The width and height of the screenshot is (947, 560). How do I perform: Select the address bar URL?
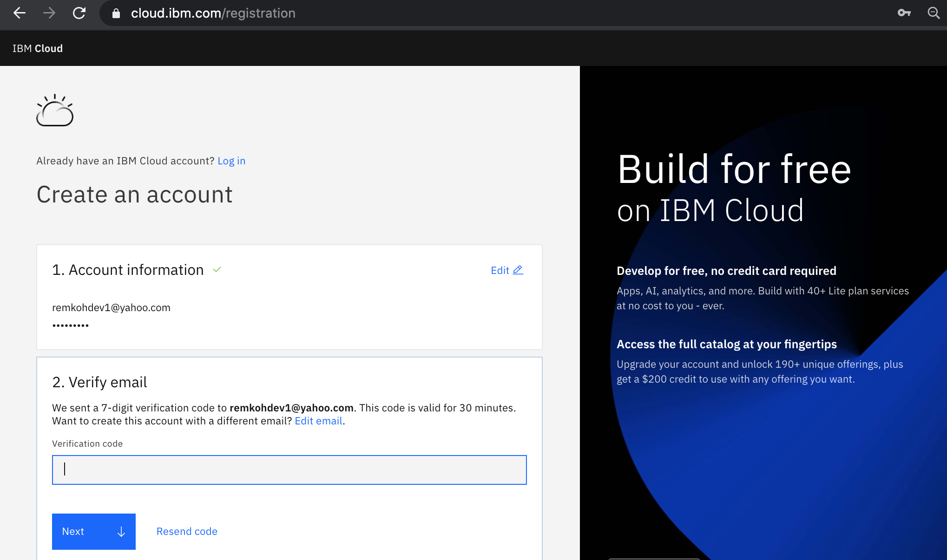click(213, 13)
